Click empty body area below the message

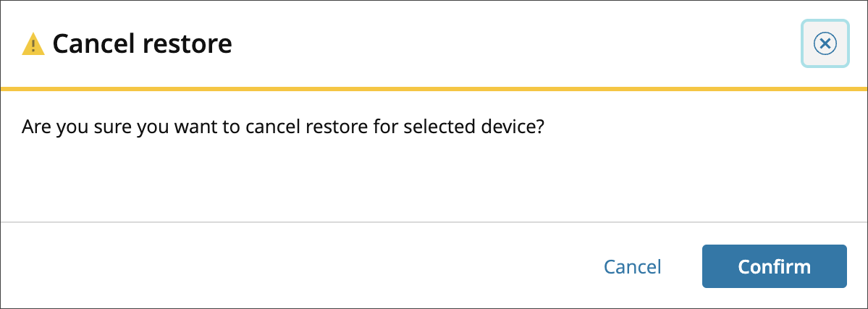pos(434,181)
